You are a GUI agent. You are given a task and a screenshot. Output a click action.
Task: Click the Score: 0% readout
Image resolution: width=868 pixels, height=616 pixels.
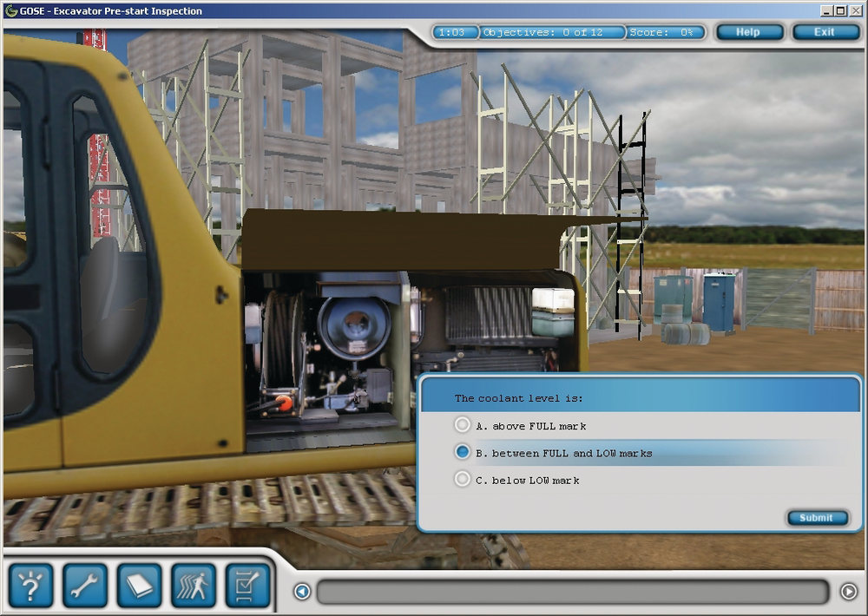(x=667, y=32)
